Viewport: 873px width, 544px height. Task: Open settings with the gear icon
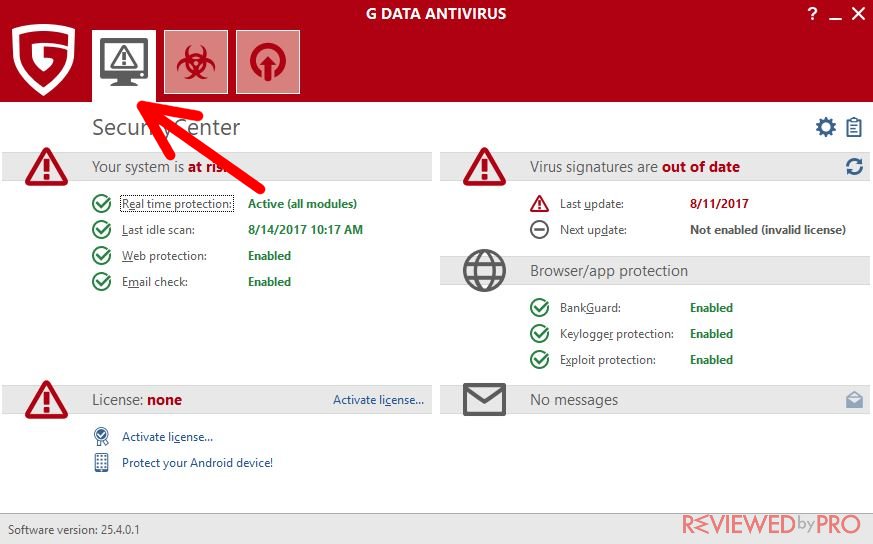coord(826,127)
